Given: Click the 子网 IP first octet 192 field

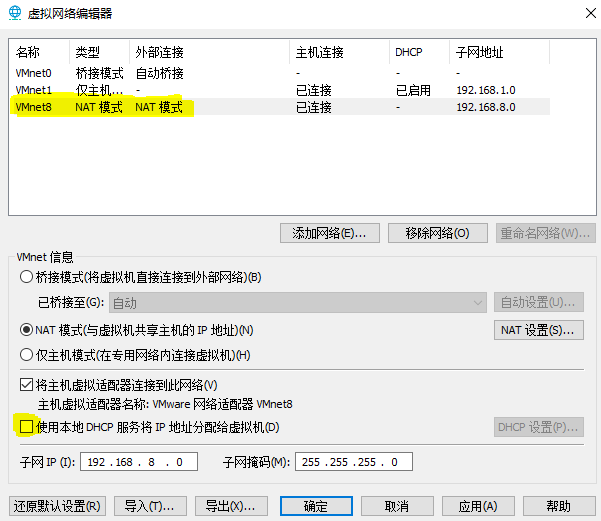Looking at the screenshot, I should click(96, 462).
